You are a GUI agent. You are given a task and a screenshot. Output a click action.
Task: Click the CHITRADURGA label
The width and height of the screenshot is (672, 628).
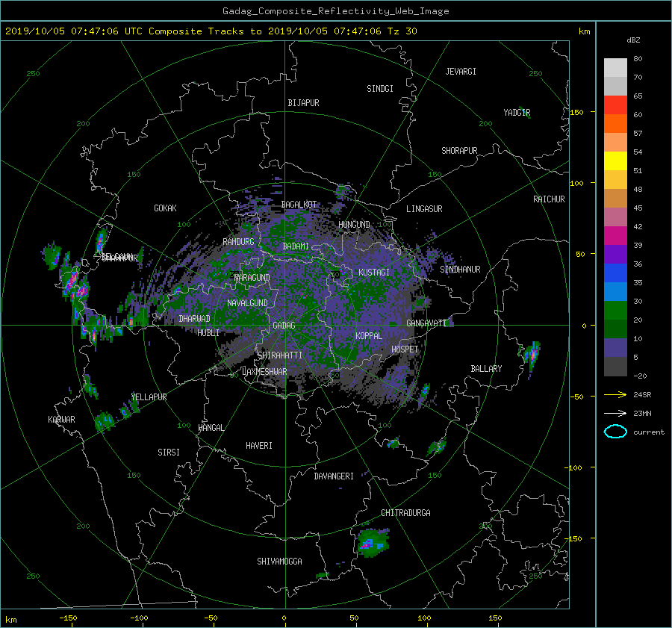pos(405,513)
